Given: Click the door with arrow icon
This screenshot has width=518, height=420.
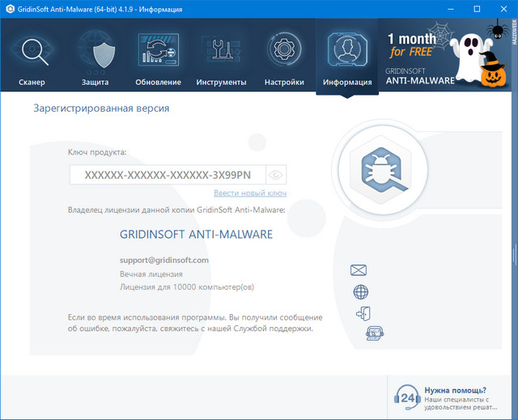Looking at the screenshot, I should pos(363,314).
